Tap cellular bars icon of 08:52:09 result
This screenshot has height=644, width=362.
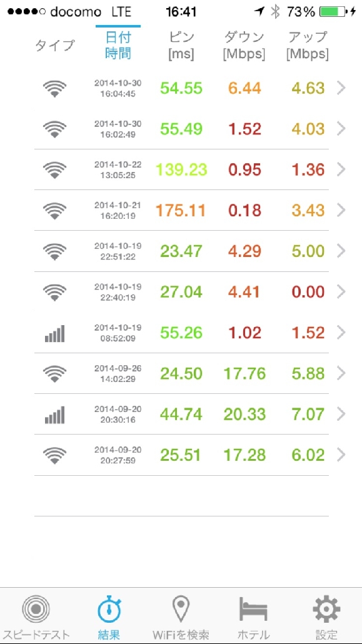pos(54,333)
